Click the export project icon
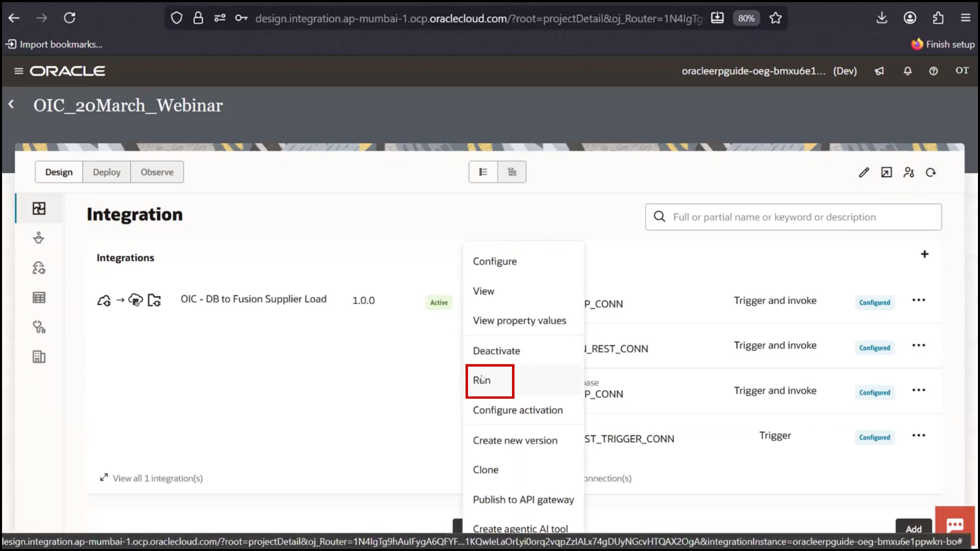Screen dimensions: 980x551 click(887, 172)
